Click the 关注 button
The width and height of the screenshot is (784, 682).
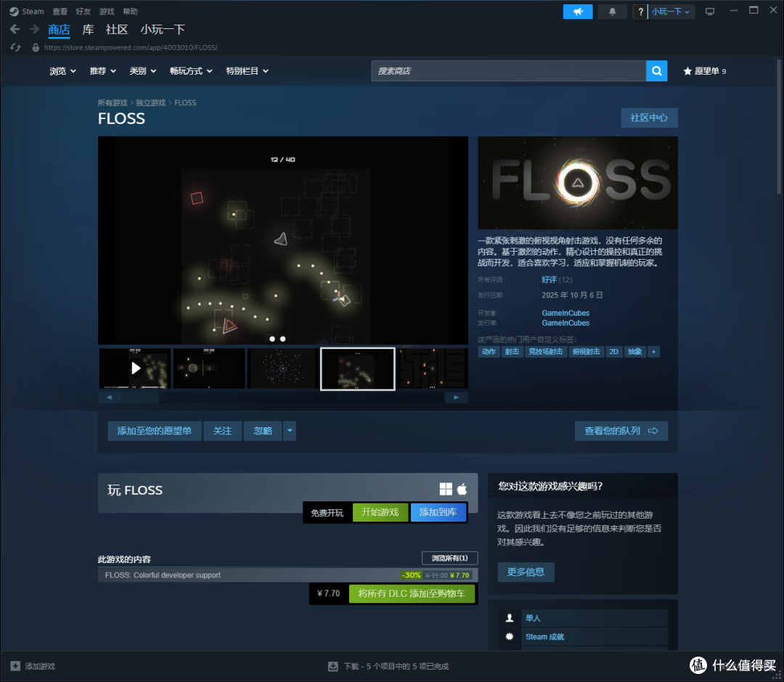tap(223, 431)
